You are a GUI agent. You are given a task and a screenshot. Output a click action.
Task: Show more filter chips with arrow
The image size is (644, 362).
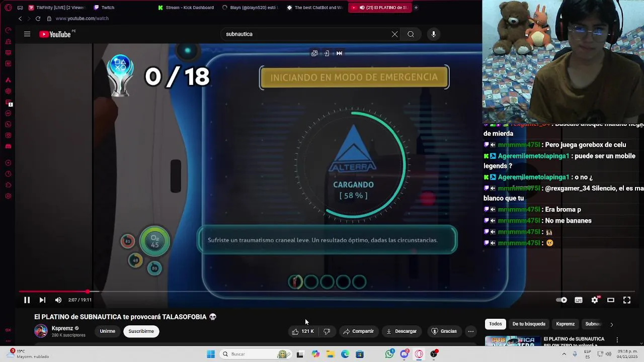click(612, 324)
